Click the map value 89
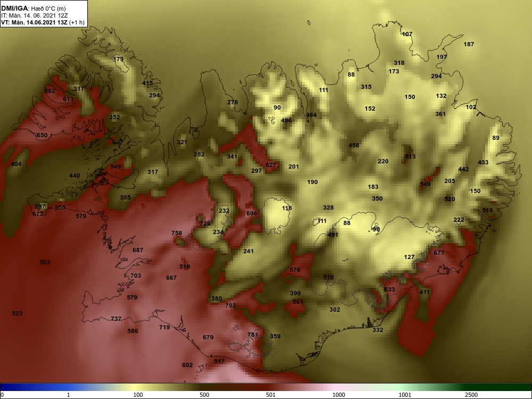The image size is (532, 399). [x=496, y=138]
